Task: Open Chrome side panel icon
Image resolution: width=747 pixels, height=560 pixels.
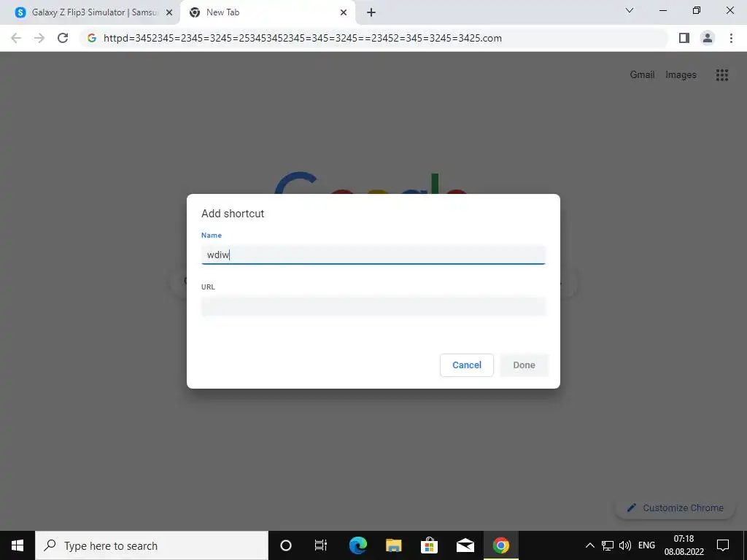Action: [684, 38]
